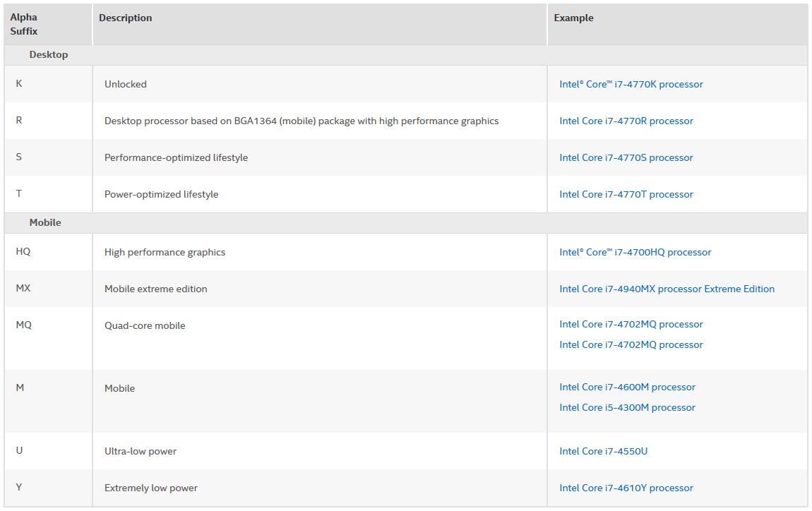Click the Example column header
This screenshot has width=812, height=511.
pos(573,18)
